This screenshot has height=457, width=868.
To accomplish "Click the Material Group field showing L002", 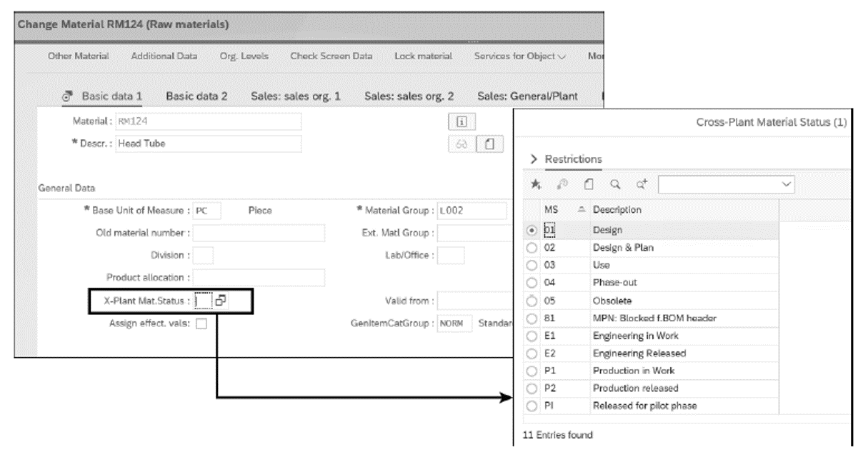I will coord(472,212).
